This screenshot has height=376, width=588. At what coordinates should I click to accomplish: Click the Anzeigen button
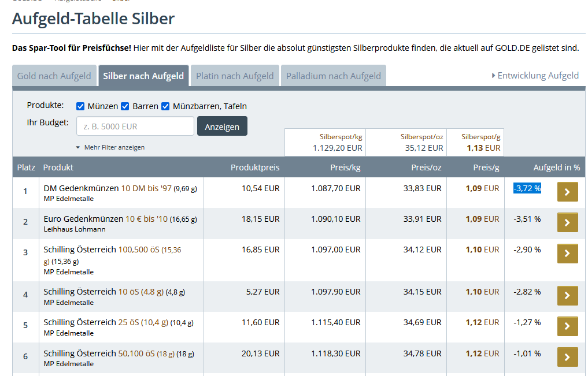pos(222,126)
